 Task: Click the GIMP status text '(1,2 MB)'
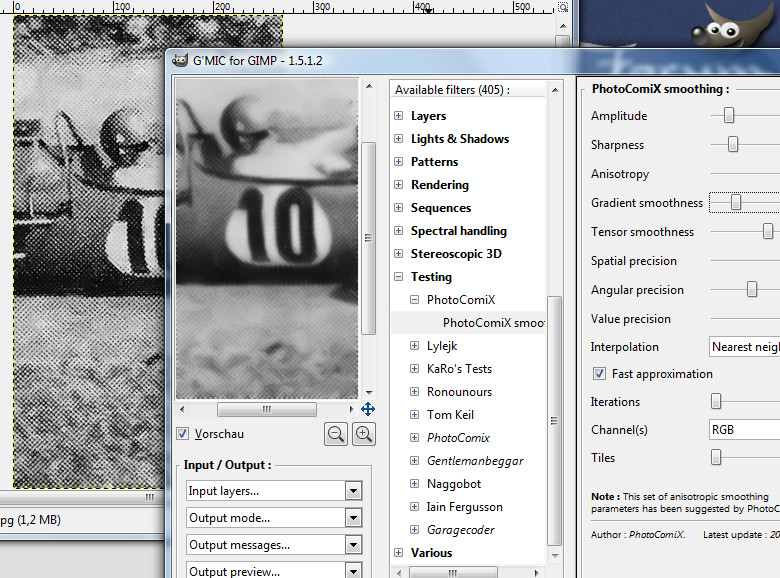pyautogui.click(x=39, y=520)
